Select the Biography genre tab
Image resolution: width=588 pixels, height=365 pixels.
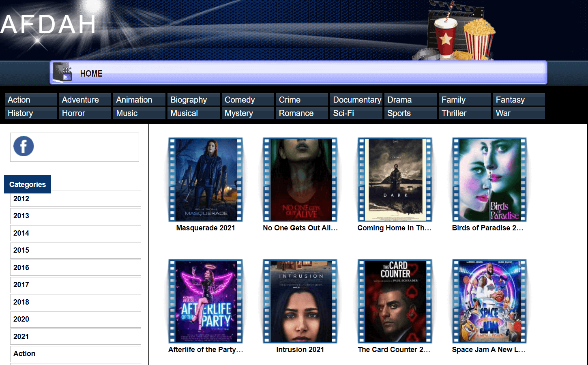[193, 99]
